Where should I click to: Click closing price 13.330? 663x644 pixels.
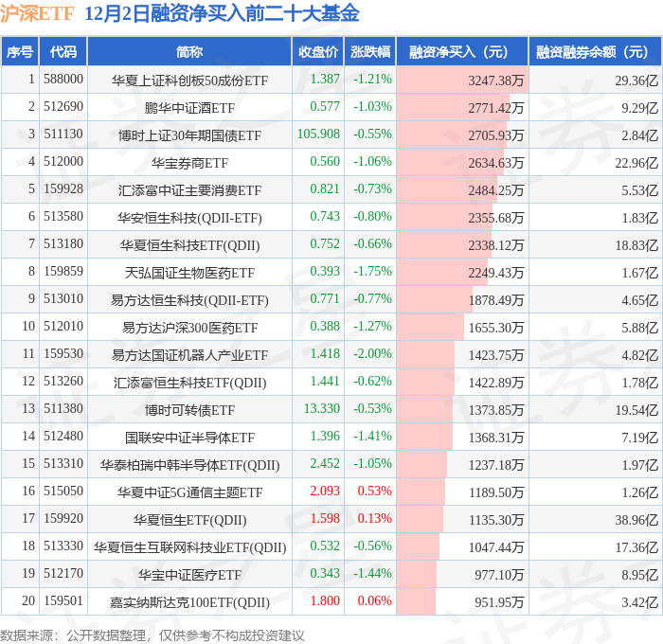(322, 409)
